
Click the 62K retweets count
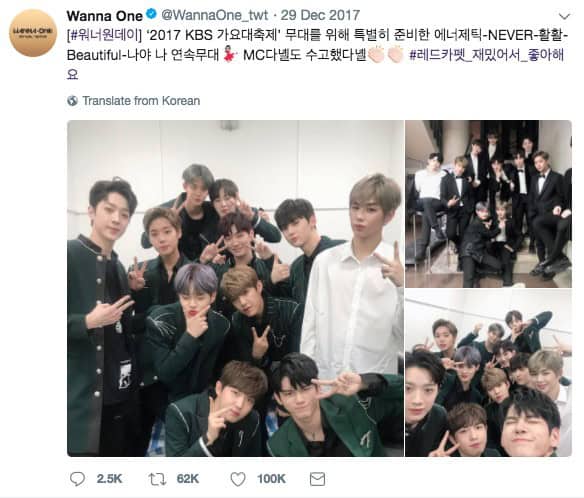tap(188, 479)
